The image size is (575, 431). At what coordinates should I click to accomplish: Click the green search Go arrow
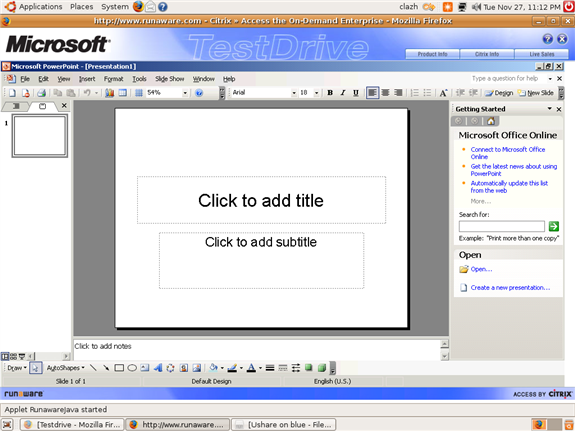pos(554,226)
